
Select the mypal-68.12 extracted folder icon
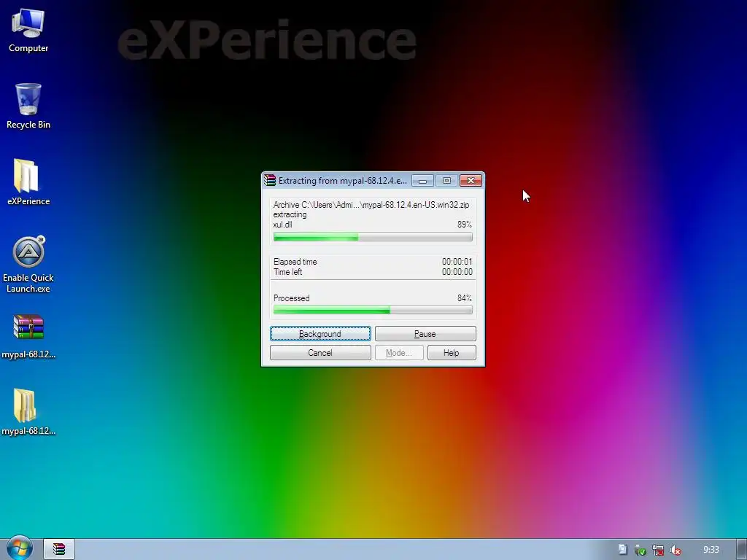pos(28,412)
